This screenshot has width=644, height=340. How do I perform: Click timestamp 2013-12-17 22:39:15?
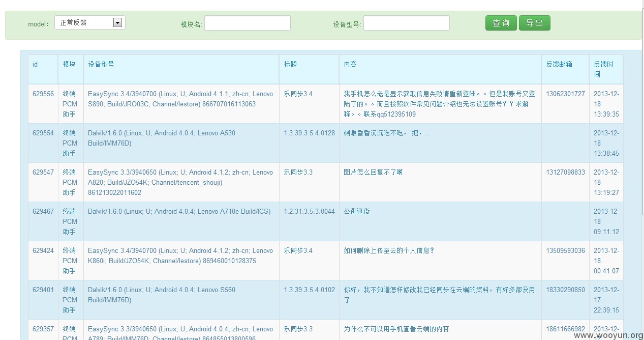(x=606, y=300)
